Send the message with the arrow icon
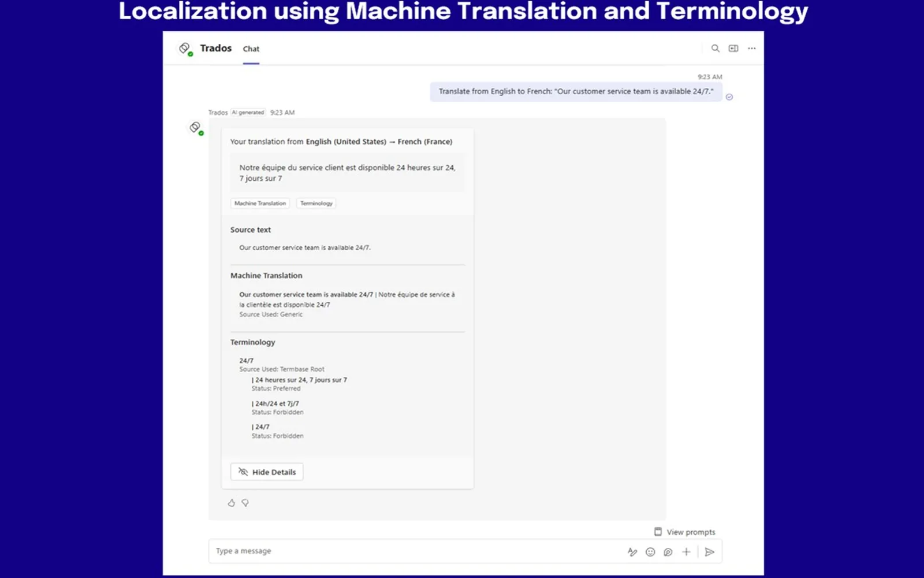Screen dimensions: 924x578 pos(710,552)
